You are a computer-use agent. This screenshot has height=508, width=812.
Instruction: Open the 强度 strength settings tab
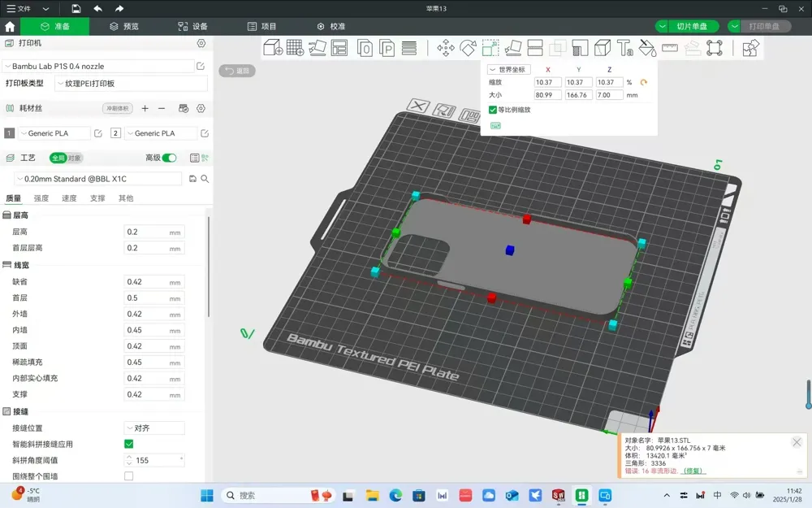(x=41, y=198)
